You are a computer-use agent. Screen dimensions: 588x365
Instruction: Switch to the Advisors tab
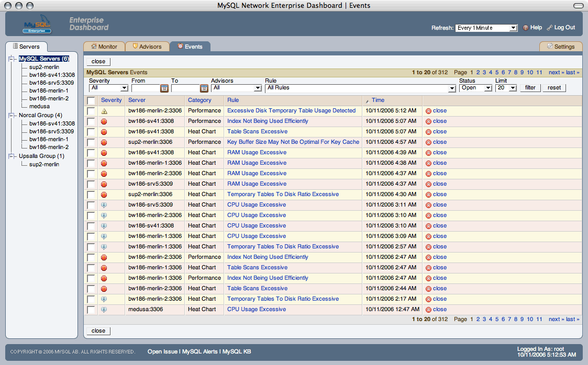(147, 47)
